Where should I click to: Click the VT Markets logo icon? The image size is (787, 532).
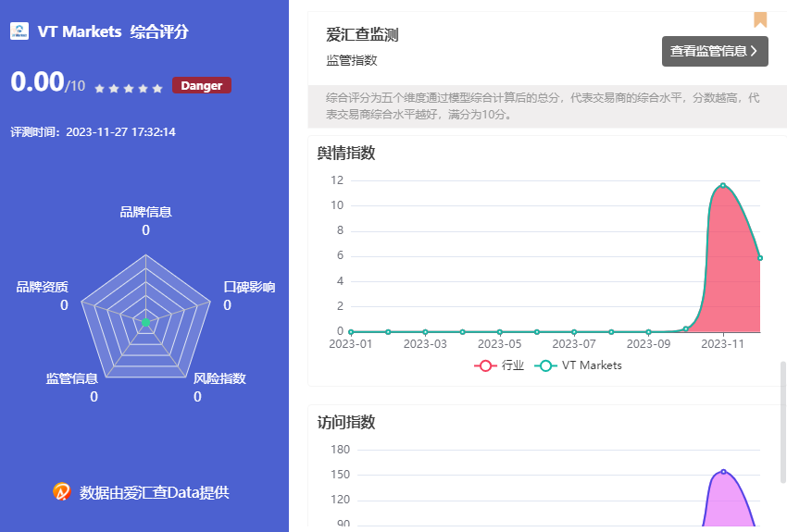[x=19, y=31]
